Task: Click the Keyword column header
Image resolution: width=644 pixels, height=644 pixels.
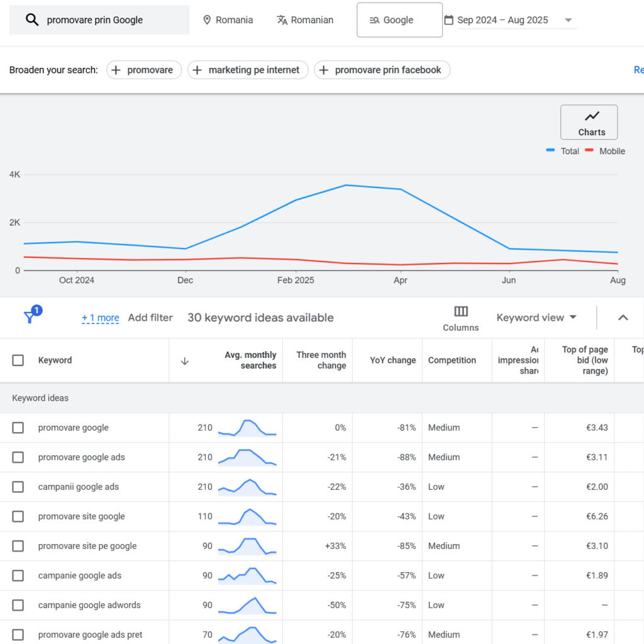Action: pyautogui.click(x=55, y=360)
